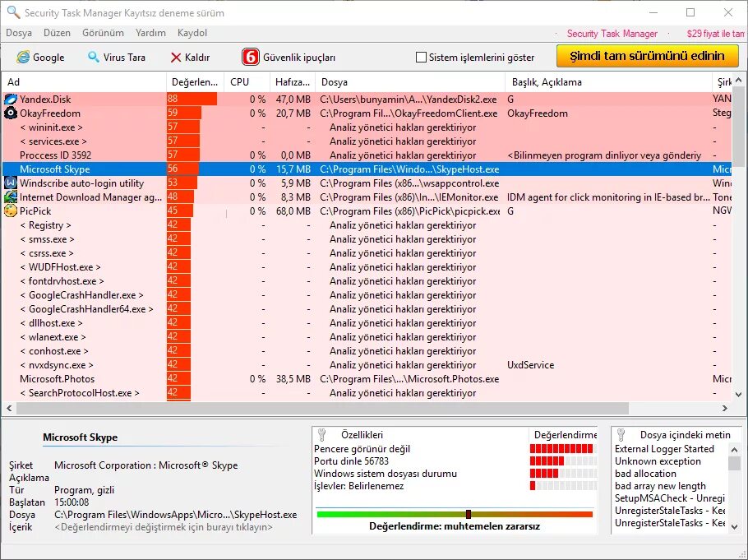Click the Portu dinle 56783 property
This screenshot has height=560, width=748.
(x=351, y=461)
